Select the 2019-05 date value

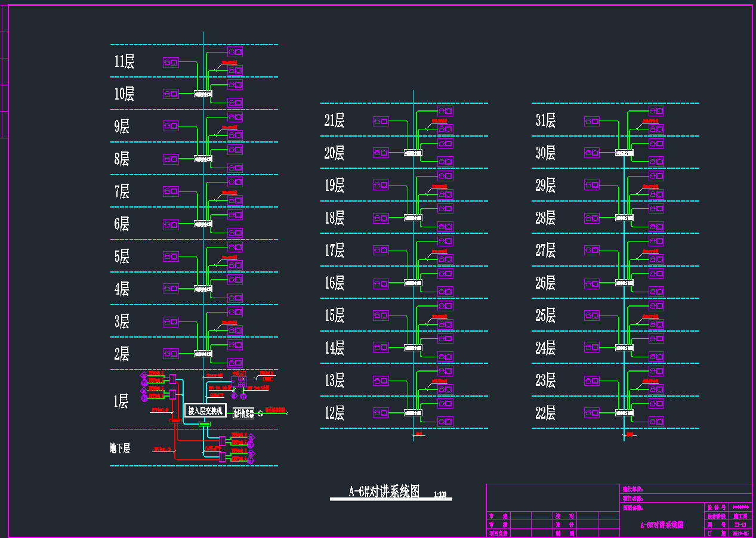740,533
